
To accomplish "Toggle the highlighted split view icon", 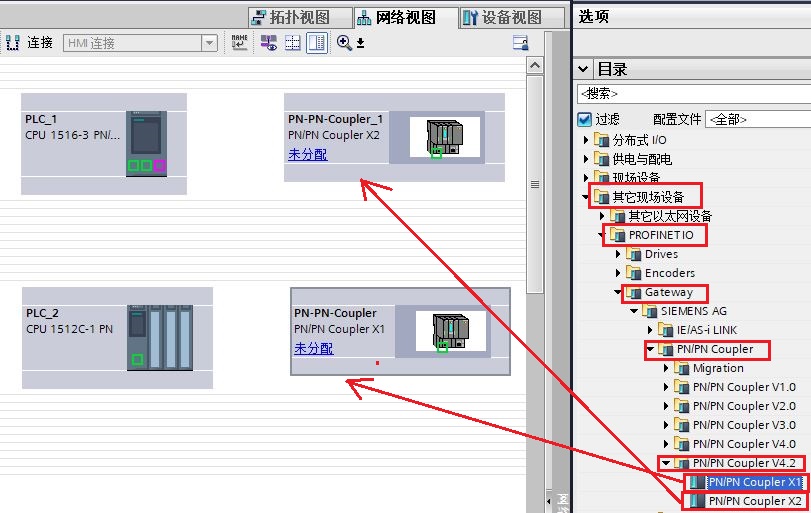I will [x=317, y=42].
